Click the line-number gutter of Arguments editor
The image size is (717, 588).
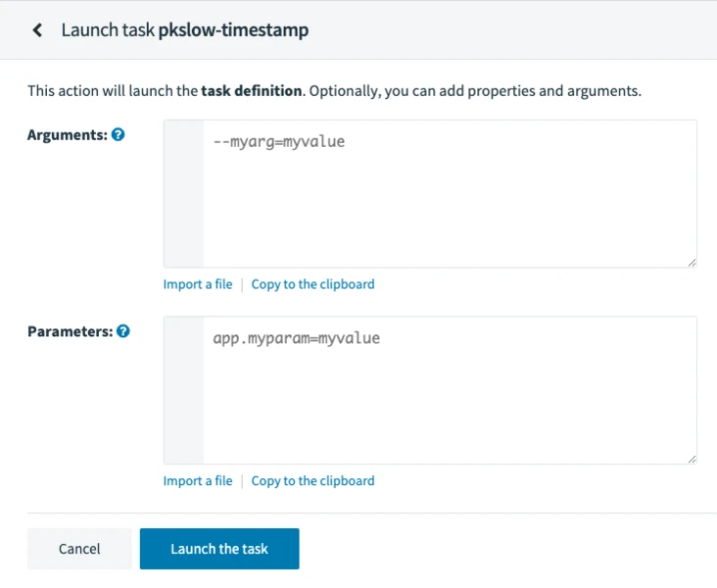tap(184, 194)
